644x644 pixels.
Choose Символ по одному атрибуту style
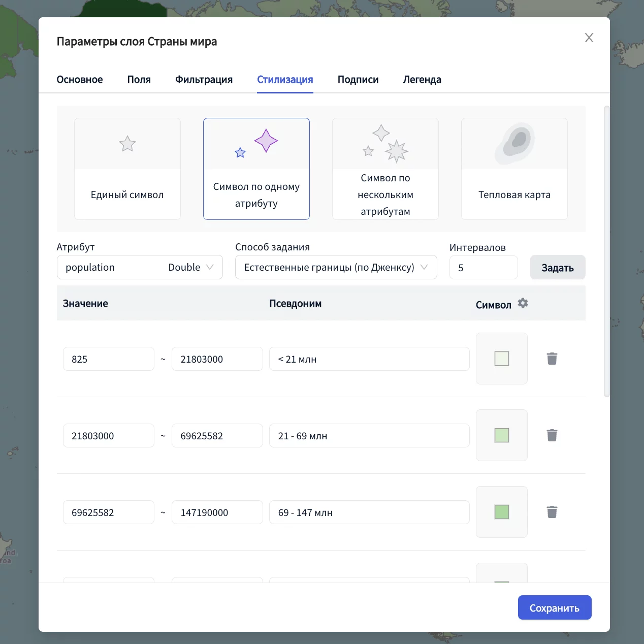pos(256,169)
